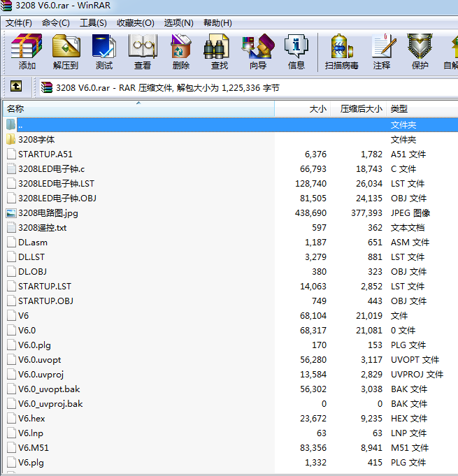
Task: Select the 3208LED电子钟.c file icon
Action: coord(11,168)
